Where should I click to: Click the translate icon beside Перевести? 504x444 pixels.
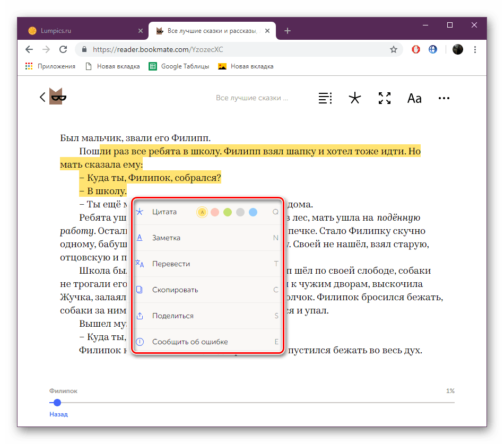coord(140,264)
